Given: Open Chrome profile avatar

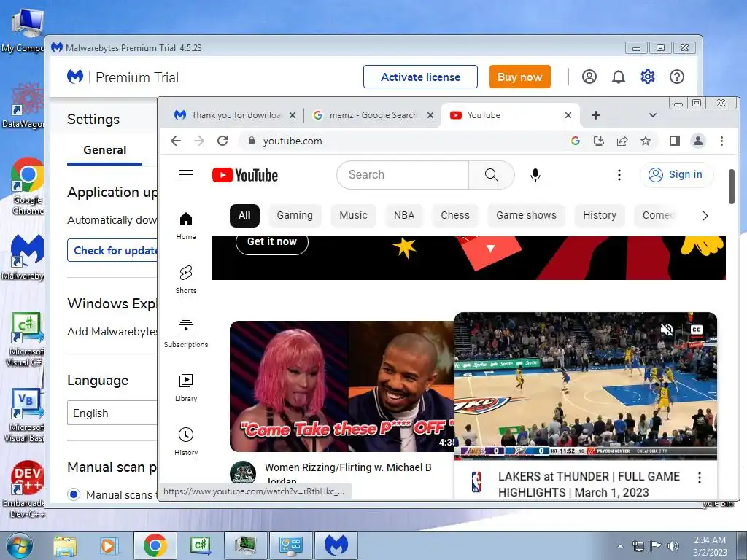Looking at the screenshot, I should (698, 141).
